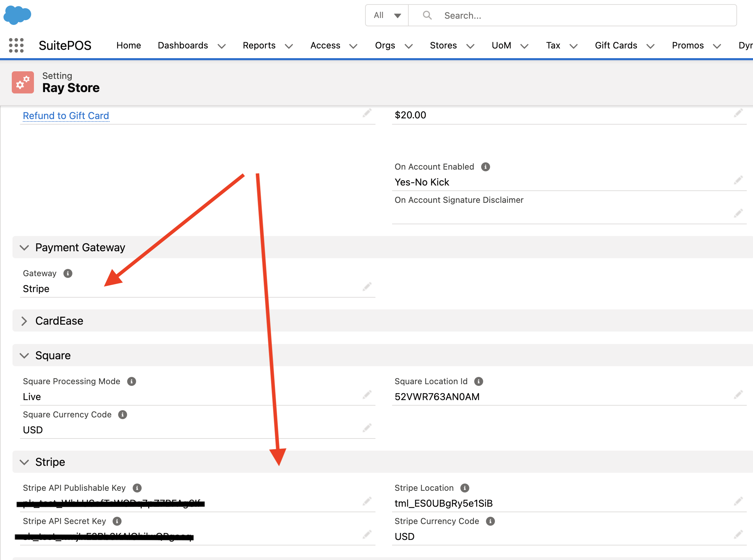Collapse the Square section
Viewport: 753px width, 560px height.
24,355
